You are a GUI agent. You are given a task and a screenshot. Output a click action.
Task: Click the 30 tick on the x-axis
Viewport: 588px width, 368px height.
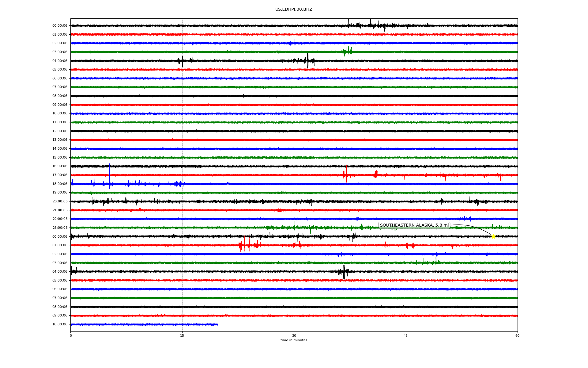click(294, 335)
